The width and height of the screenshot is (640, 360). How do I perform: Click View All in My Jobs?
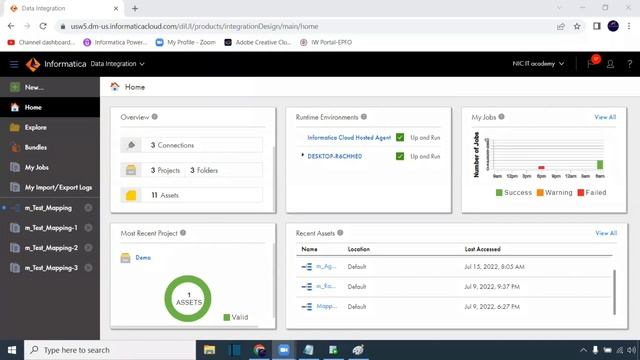605,117
